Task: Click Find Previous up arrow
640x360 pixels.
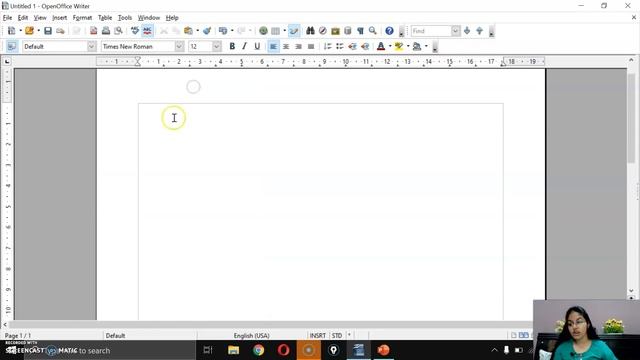Action: click(480, 31)
